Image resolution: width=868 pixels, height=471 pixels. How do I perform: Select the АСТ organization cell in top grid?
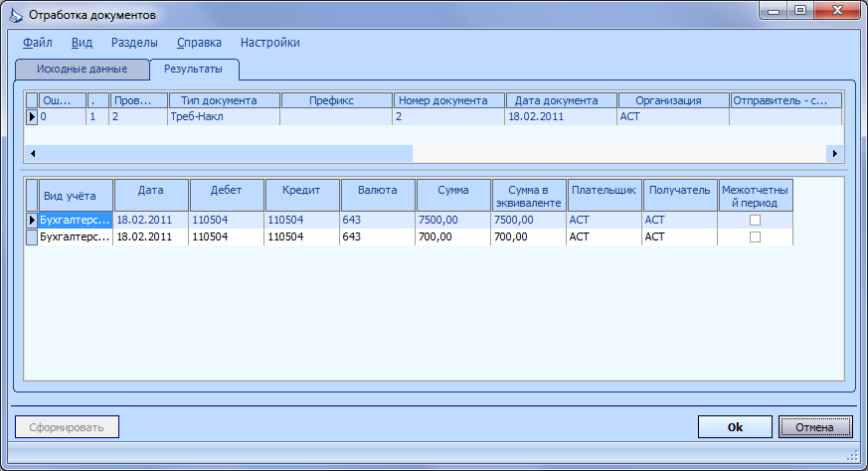coord(673,117)
